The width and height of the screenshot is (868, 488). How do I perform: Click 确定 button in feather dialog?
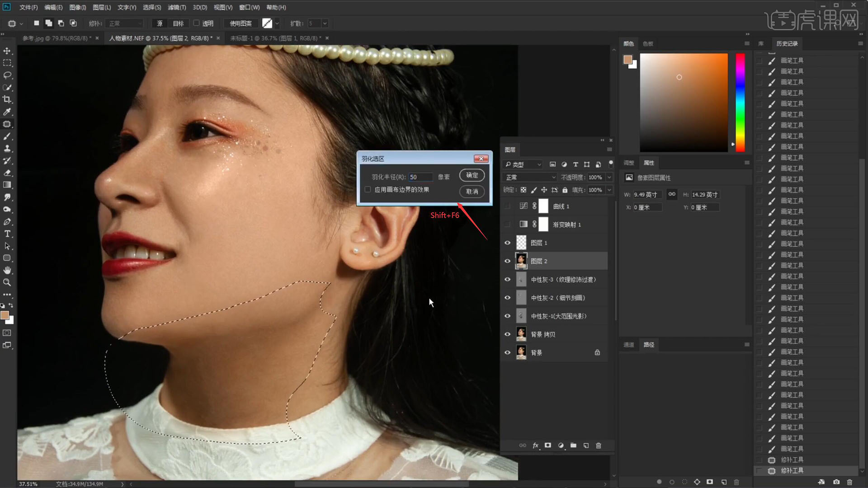click(472, 175)
